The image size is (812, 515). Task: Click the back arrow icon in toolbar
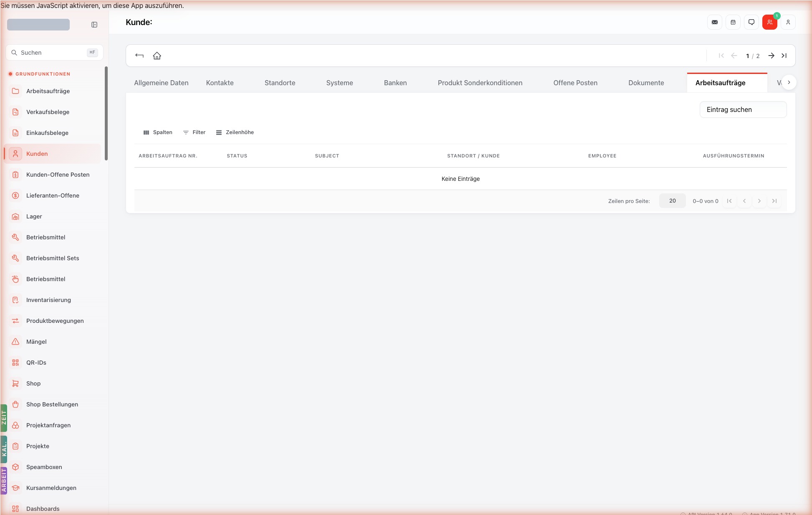(x=139, y=56)
